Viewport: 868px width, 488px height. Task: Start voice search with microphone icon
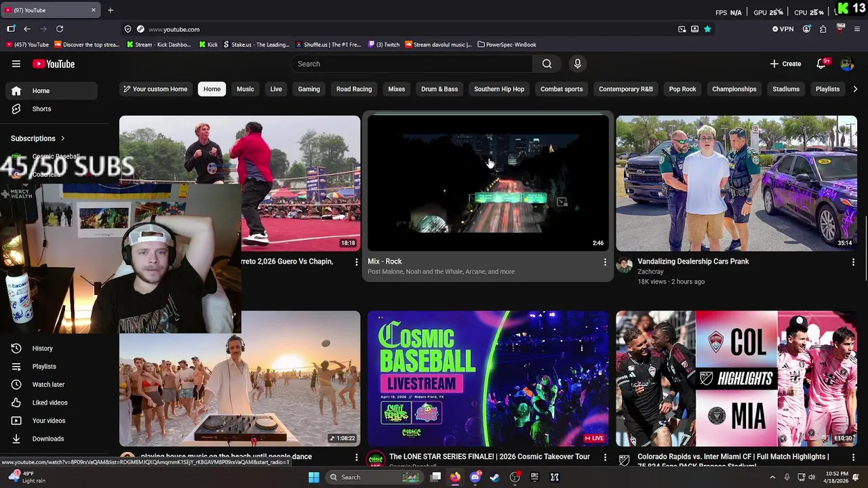[x=577, y=64]
